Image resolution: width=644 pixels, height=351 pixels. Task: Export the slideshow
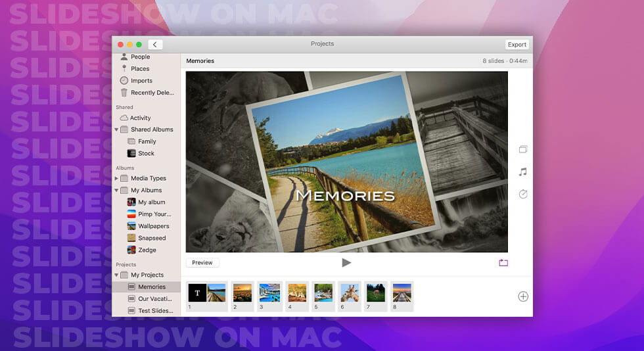click(x=517, y=45)
